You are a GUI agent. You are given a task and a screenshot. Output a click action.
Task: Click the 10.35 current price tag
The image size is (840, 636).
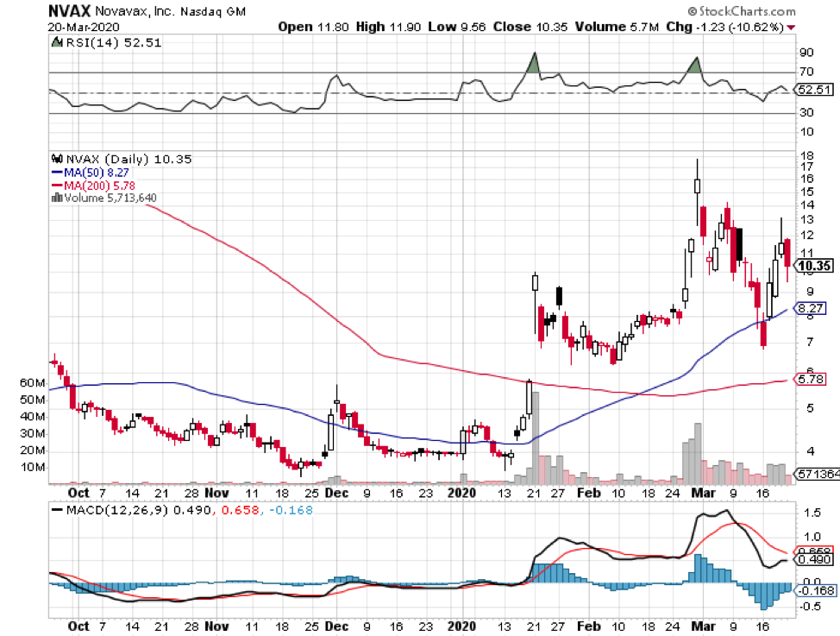click(816, 267)
